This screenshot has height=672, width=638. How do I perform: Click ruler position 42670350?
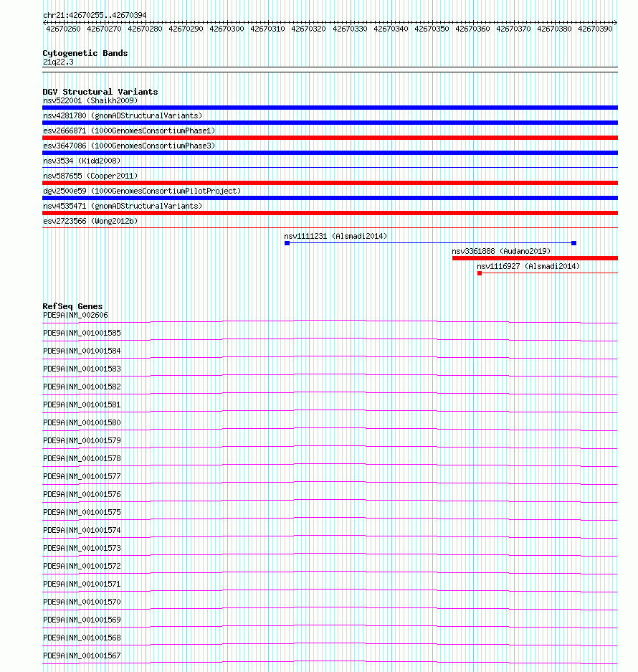click(432, 29)
